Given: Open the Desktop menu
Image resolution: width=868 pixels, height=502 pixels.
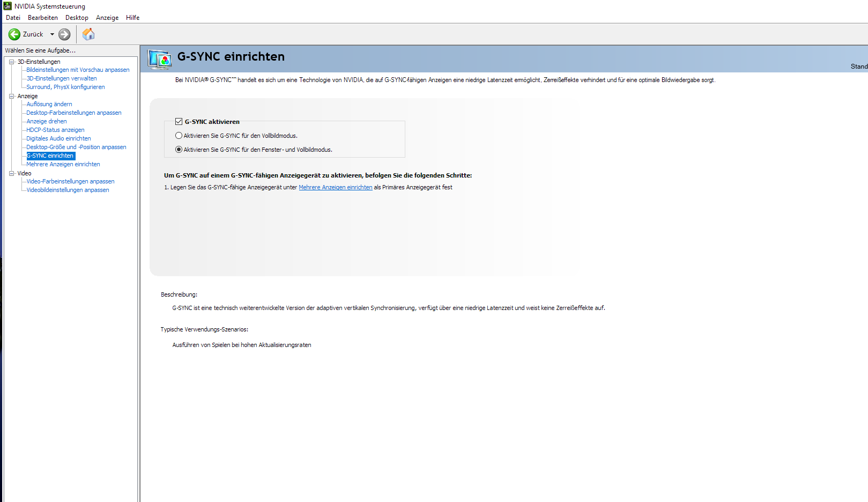Looking at the screenshot, I should pyautogui.click(x=77, y=18).
